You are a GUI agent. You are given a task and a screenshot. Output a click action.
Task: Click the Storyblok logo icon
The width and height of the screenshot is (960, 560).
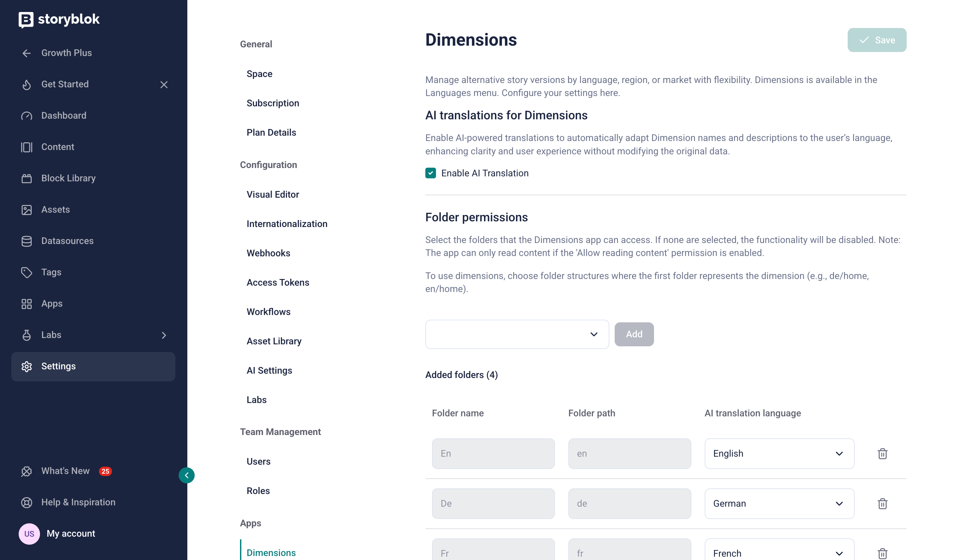pyautogui.click(x=26, y=19)
